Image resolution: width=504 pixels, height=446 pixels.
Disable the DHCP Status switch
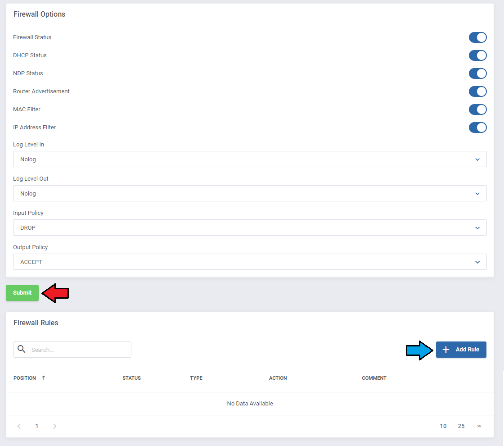pos(477,55)
